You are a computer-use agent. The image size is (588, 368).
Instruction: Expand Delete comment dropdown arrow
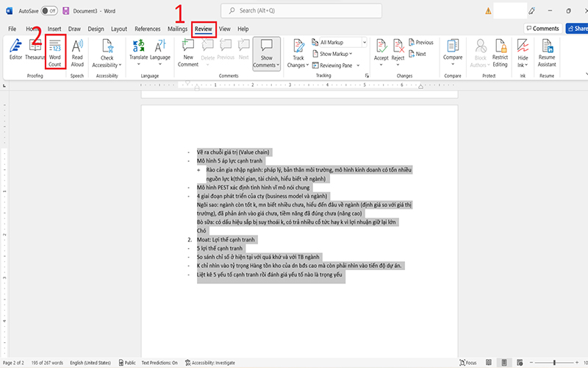point(207,65)
